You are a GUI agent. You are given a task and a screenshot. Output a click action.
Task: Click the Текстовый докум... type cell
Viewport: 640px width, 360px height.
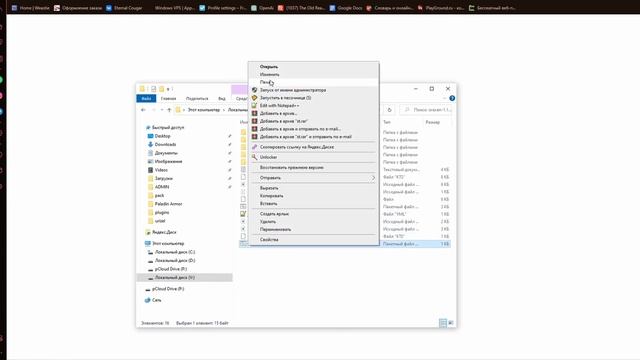[401, 169]
